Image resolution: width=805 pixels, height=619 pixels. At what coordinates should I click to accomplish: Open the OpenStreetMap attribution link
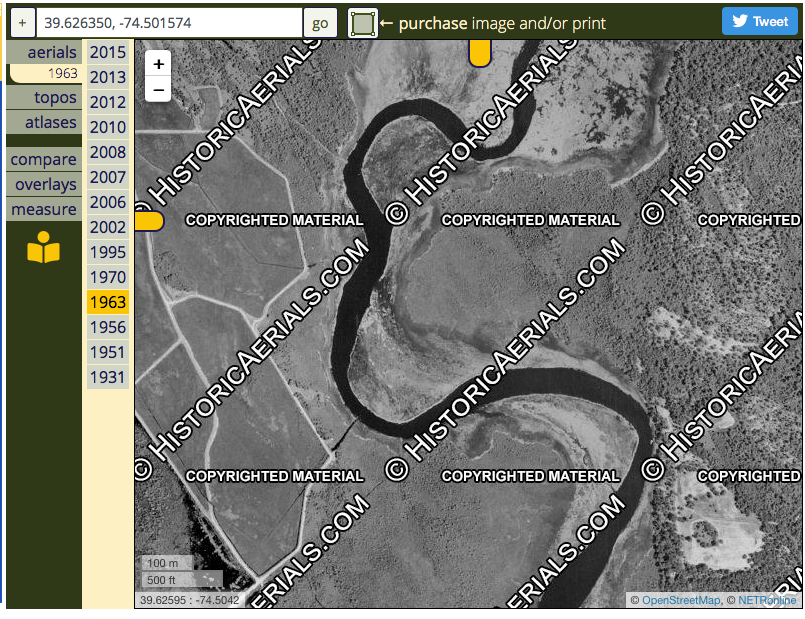[680, 600]
